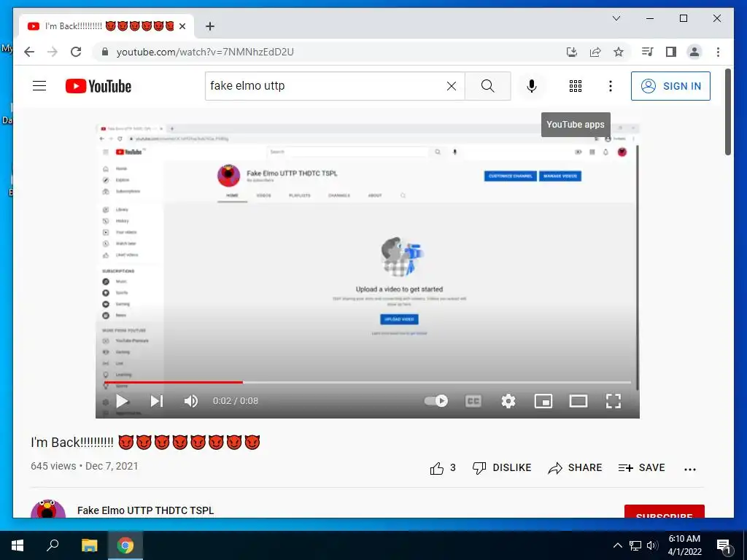The width and height of the screenshot is (747, 560).
Task: Enter full screen mode
Action: pyautogui.click(x=614, y=401)
